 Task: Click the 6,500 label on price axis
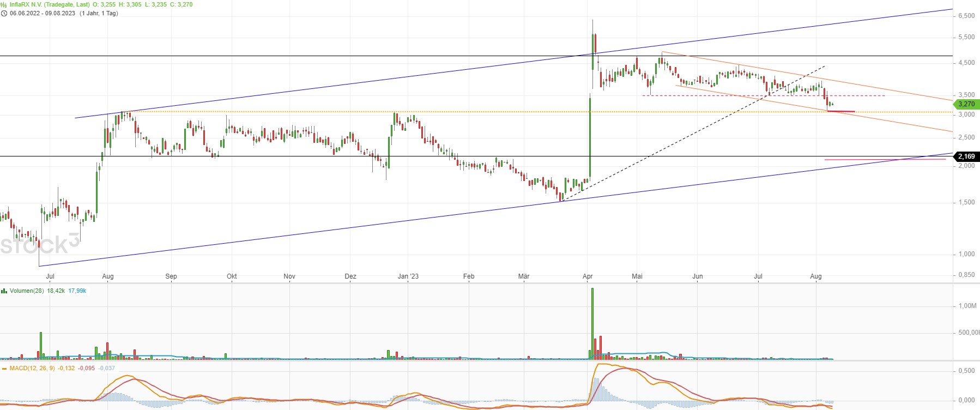966,16
